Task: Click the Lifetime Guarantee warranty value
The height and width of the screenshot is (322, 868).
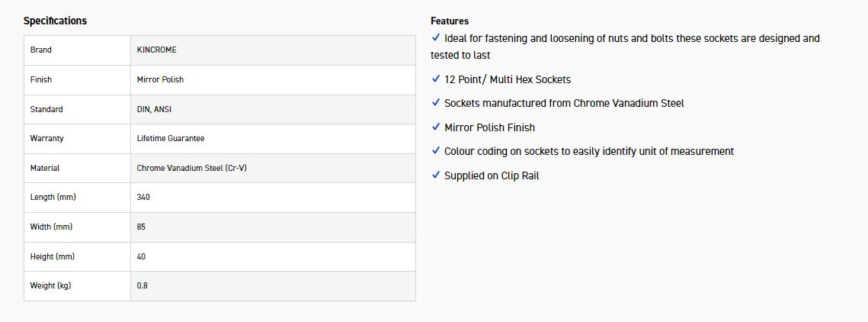Action: tap(171, 138)
